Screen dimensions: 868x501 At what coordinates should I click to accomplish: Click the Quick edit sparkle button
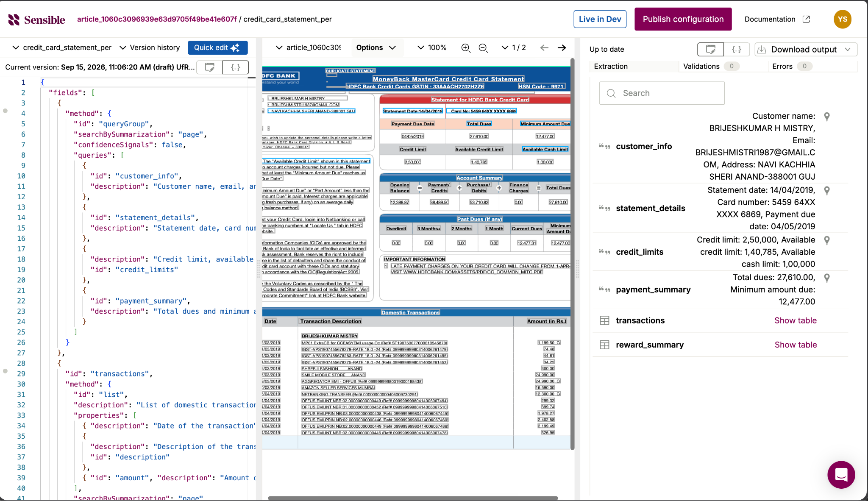pos(217,47)
